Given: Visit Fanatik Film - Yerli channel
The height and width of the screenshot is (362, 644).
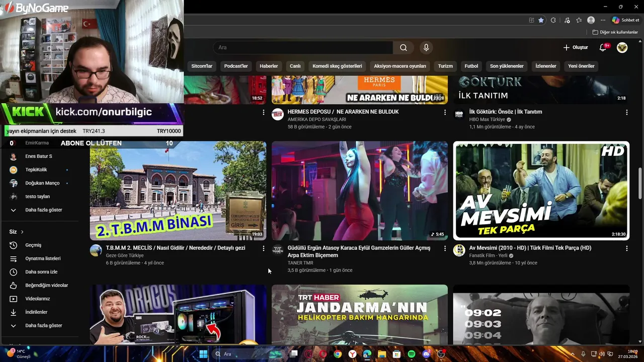Looking at the screenshot, I should 488,255.
